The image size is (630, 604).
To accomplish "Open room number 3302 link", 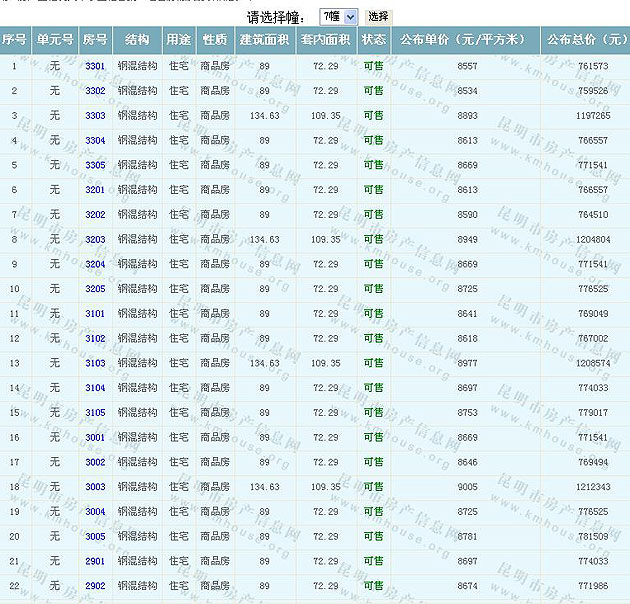I will tap(95, 91).
